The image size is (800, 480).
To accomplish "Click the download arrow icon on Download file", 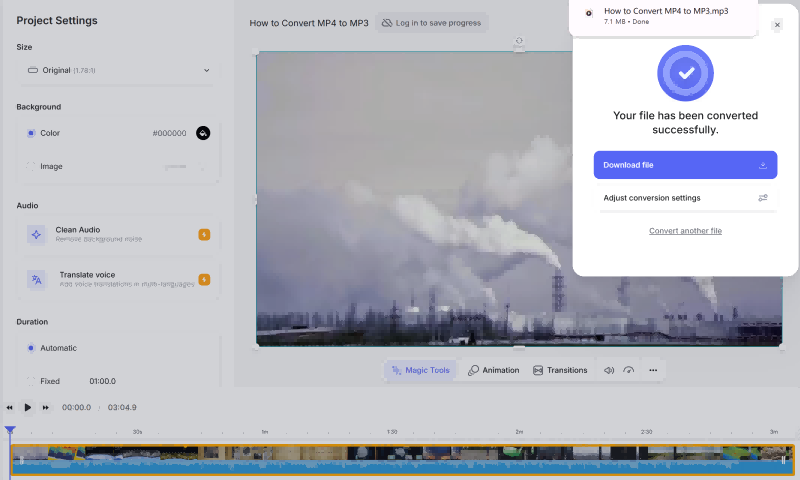I will 763,165.
